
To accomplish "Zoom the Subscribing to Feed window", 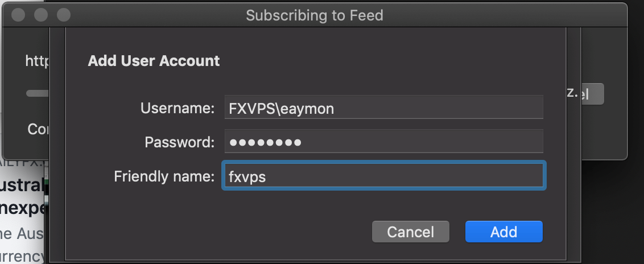I will click(x=64, y=15).
